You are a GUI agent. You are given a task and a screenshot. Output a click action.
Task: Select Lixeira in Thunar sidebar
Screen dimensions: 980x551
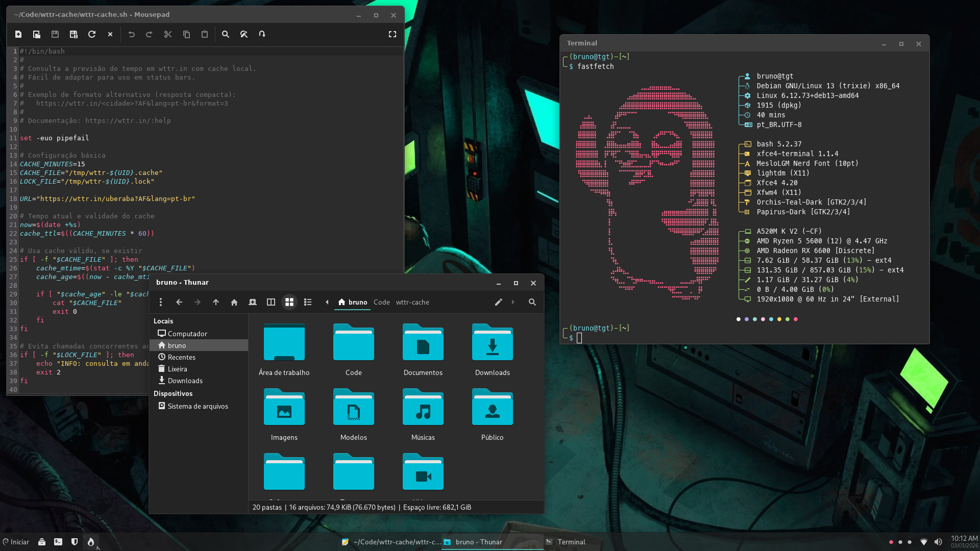pos(177,369)
